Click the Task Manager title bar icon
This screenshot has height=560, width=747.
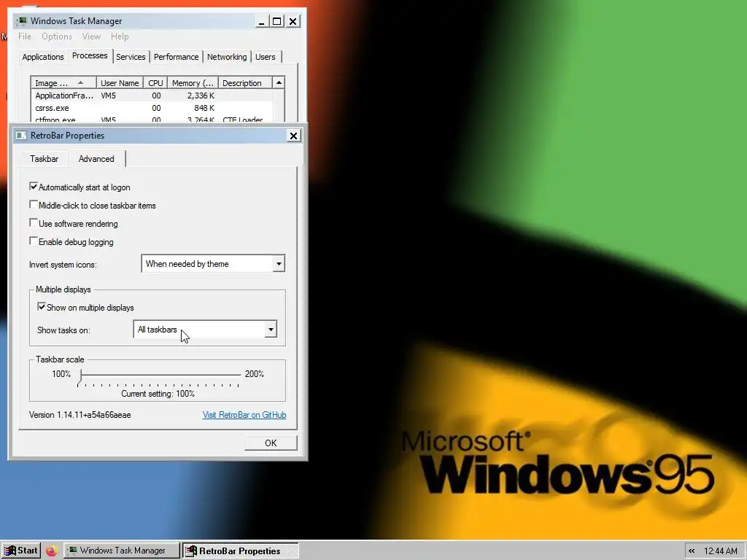22,21
